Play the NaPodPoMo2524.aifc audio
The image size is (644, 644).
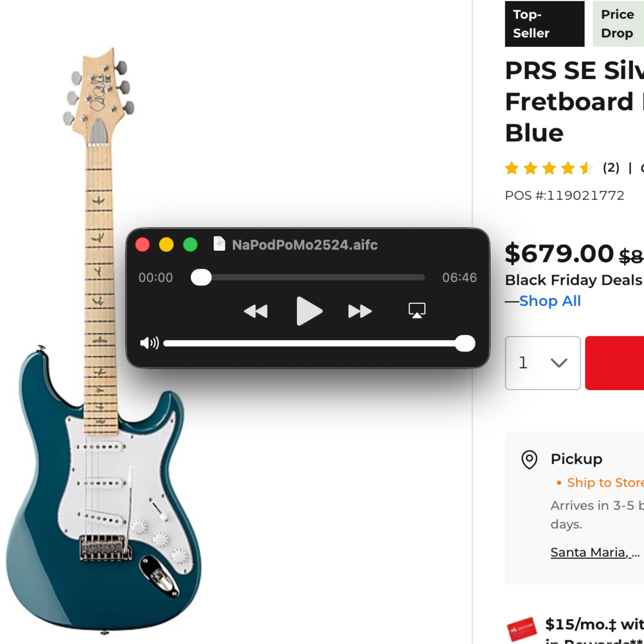coord(309,311)
